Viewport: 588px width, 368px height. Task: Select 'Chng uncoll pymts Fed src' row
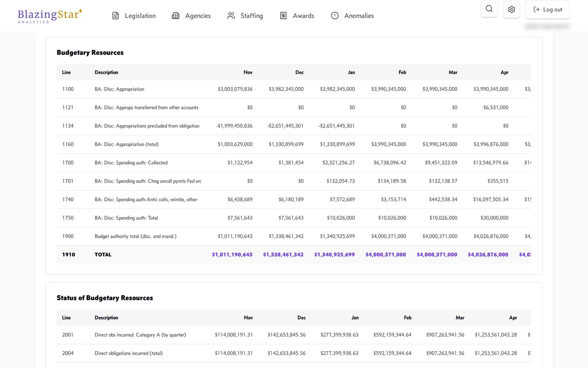[x=294, y=181]
